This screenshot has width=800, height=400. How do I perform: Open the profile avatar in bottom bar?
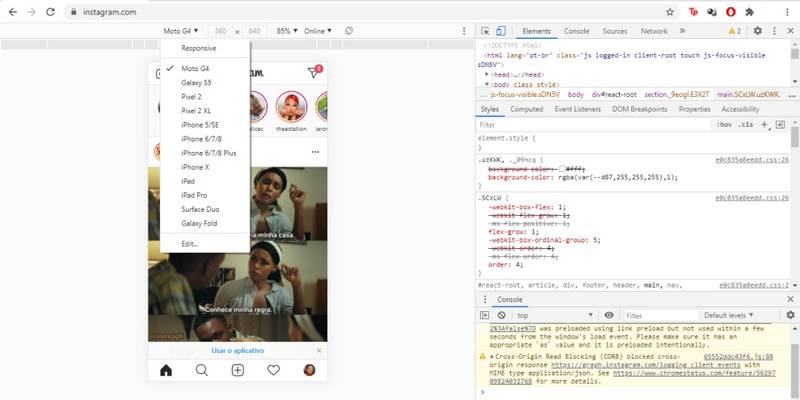click(309, 370)
